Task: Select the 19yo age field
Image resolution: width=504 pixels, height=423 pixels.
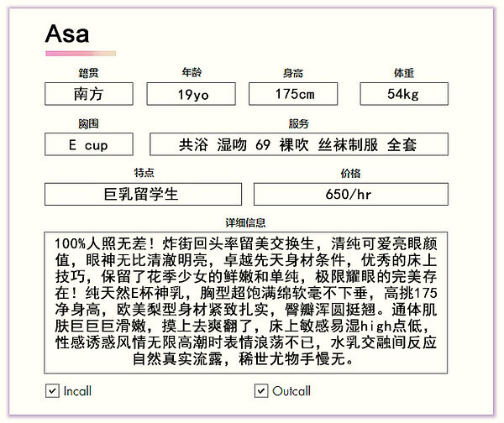Action: (x=192, y=94)
